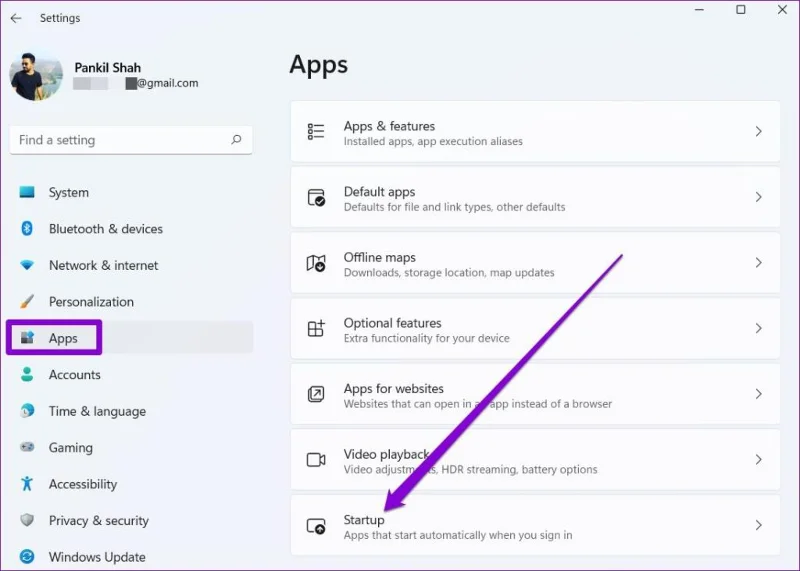
Task: Open Default apps
Action: [x=535, y=197]
